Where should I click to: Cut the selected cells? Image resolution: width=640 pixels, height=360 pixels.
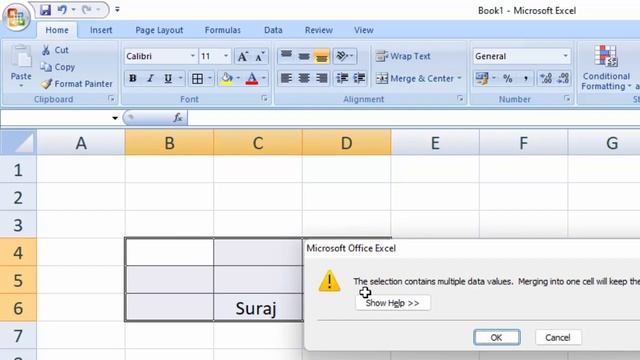55,50
